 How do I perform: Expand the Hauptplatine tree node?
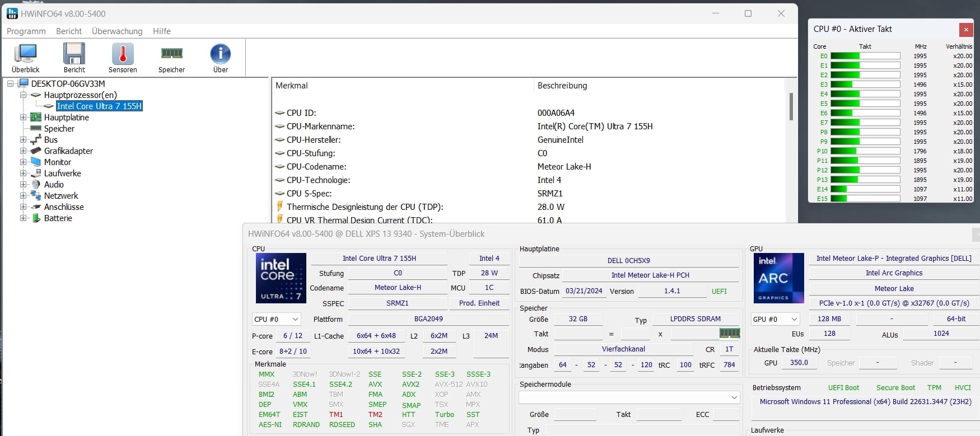click(x=24, y=118)
